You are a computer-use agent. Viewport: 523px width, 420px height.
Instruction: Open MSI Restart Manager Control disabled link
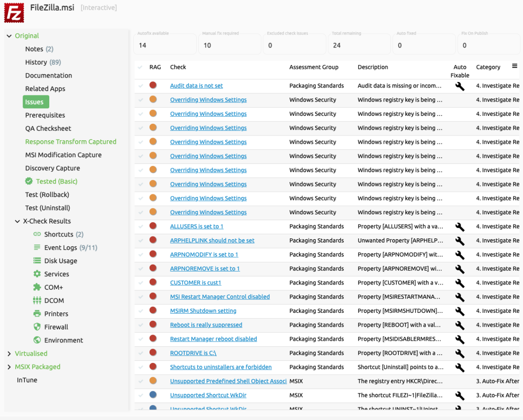(220, 297)
